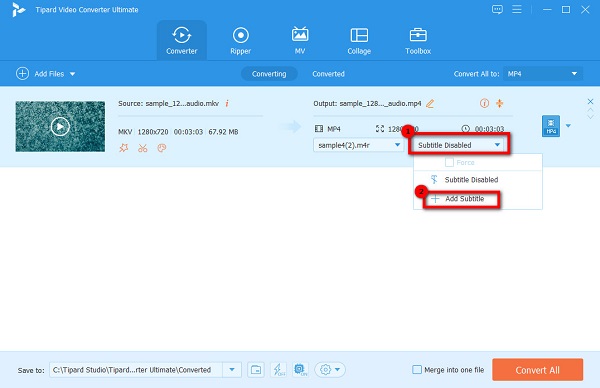Image resolution: width=600 pixels, height=388 pixels.
Task: Tick the Force subtitle checkbox
Action: point(449,163)
